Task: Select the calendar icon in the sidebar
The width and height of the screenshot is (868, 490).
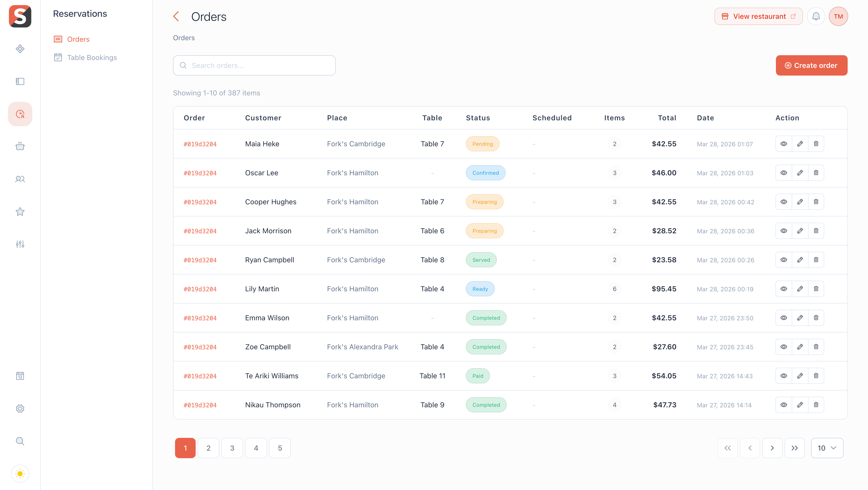Action: (x=20, y=376)
